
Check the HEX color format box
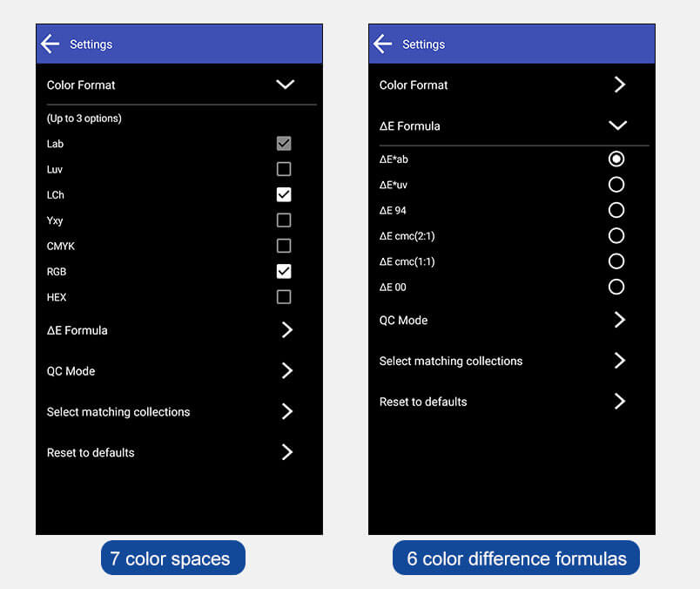pyautogui.click(x=284, y=297)
